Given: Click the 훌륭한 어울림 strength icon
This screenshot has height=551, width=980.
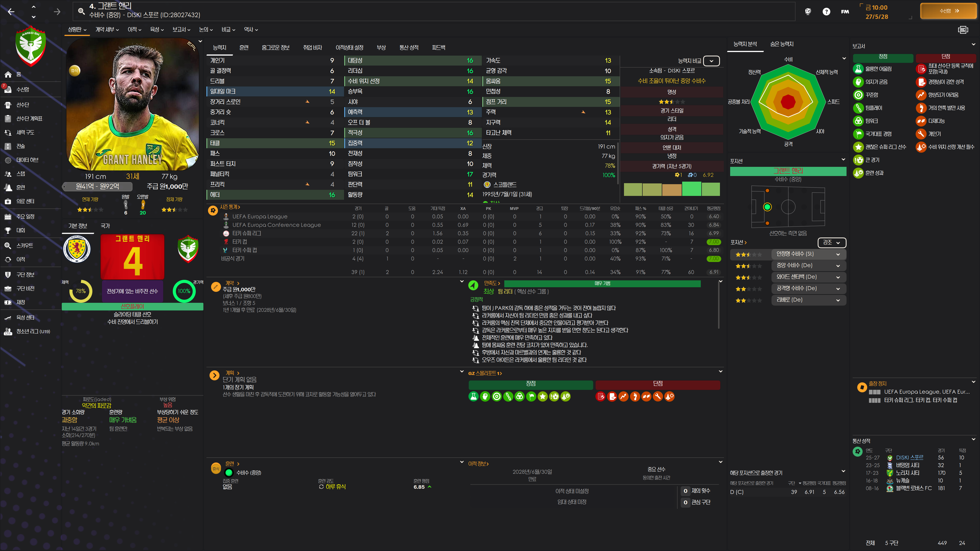Looking at the screenshot, I should pyautogui.click(x=858, y=69).
